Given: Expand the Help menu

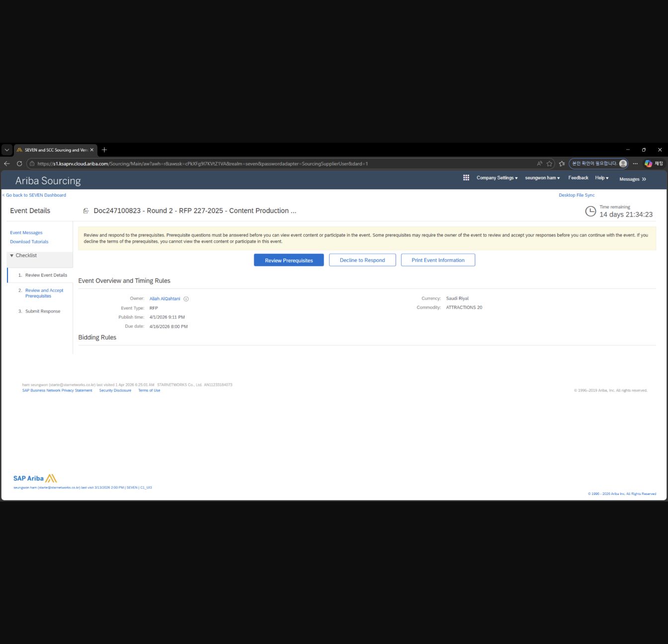Looking at the screenshot, I should 602,178.
